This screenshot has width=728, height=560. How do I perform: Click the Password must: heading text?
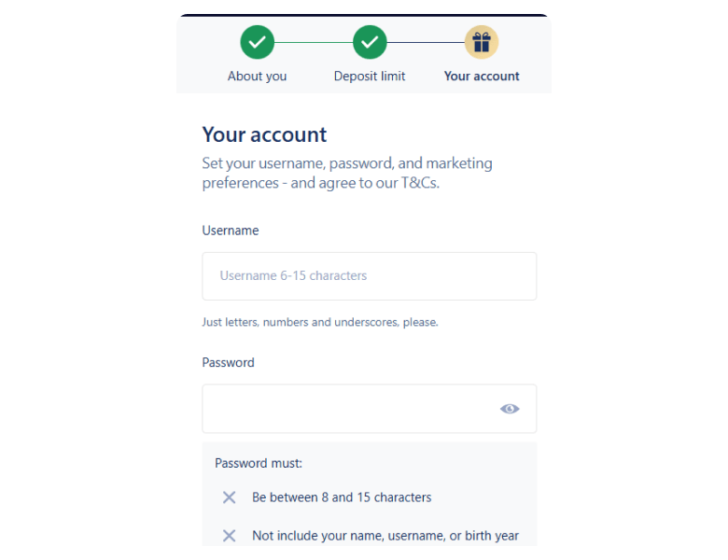(259, 463)
